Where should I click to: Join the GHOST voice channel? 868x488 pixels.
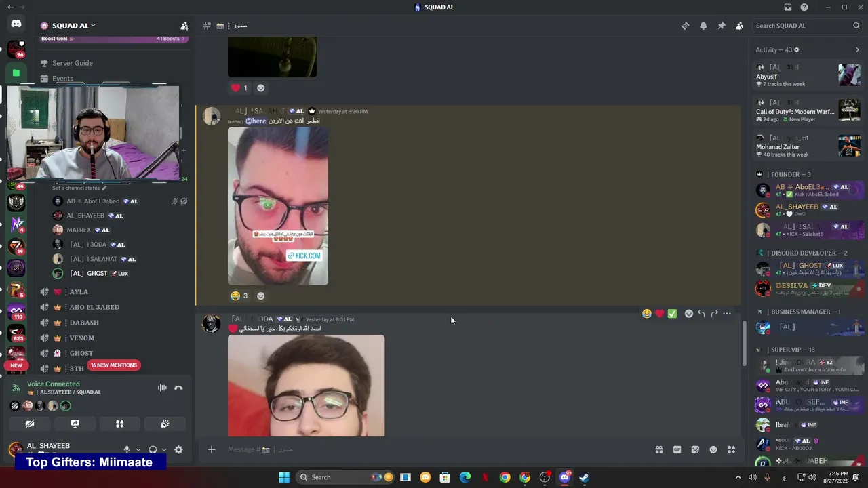(81, 353)
